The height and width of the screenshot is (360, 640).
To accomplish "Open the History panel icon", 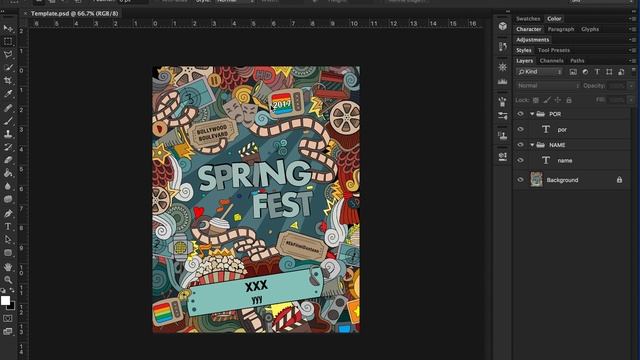I will tap(502, 47).
